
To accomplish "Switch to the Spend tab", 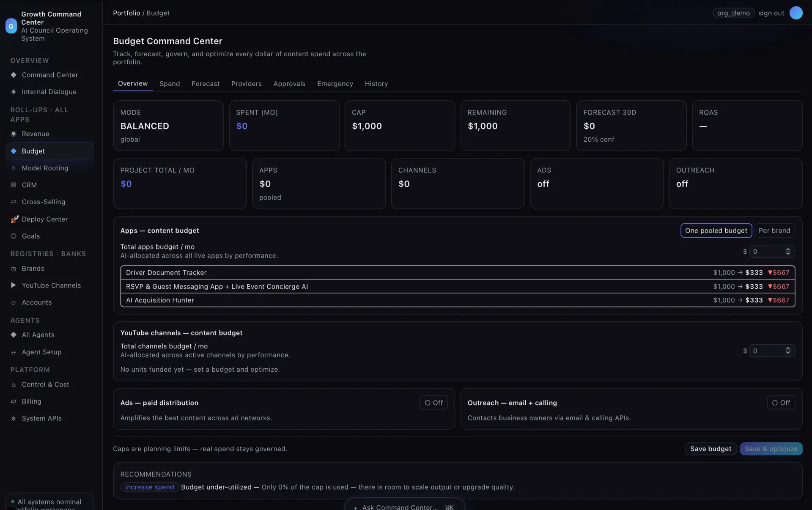I will click(x=170, y=84).
